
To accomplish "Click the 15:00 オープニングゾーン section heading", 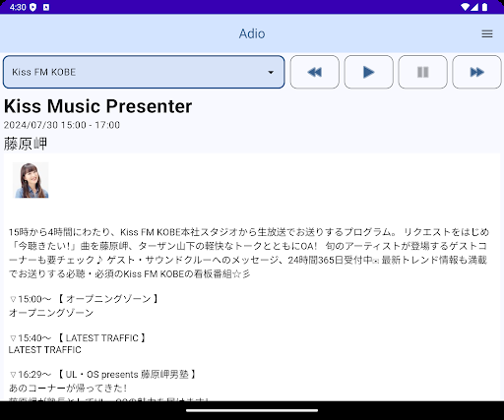I will pyautogui.click(x=85, y=299).
